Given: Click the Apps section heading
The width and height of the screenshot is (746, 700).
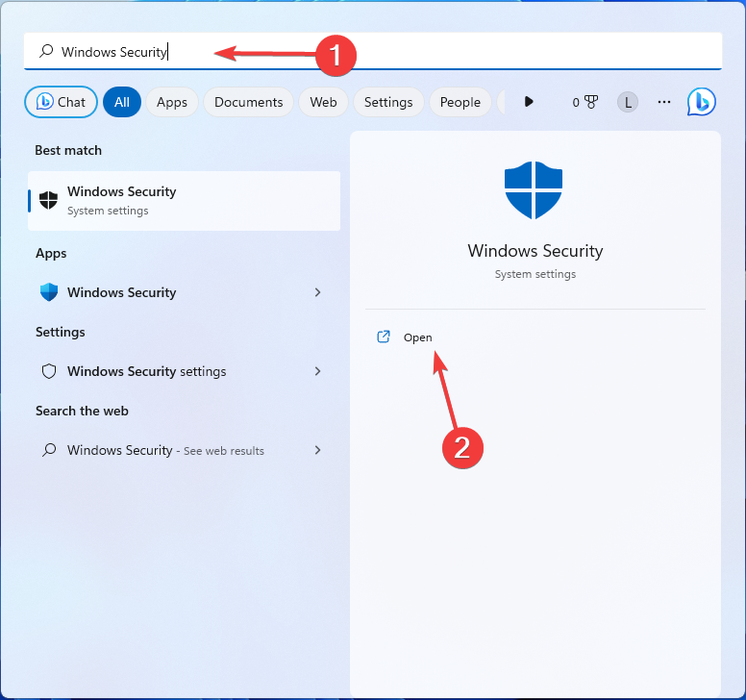Looking at the screenshot, I should pyautogui.click(x=51, y=253).
